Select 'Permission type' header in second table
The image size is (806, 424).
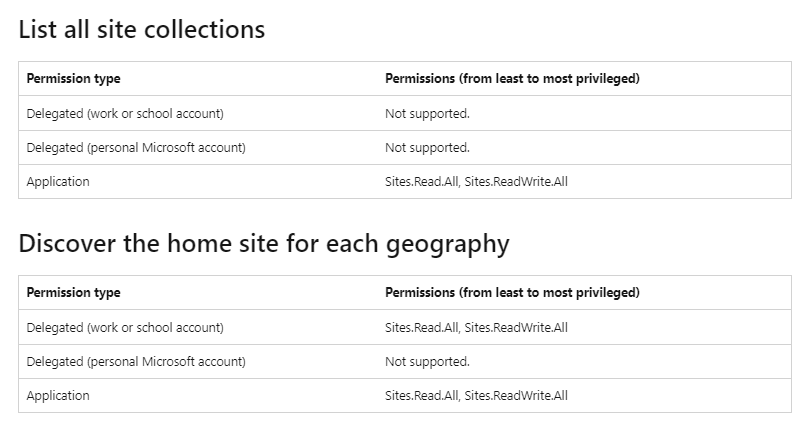pos(74,292)
